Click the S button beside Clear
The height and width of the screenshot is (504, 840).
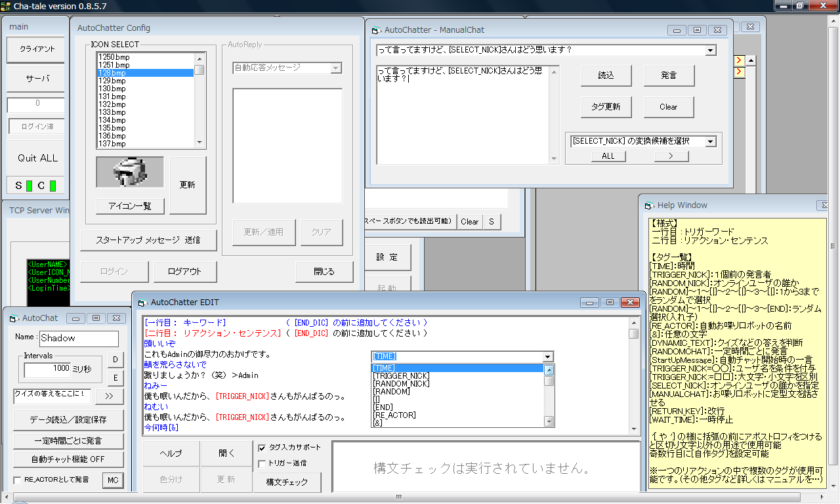click(x=491, y=222)
